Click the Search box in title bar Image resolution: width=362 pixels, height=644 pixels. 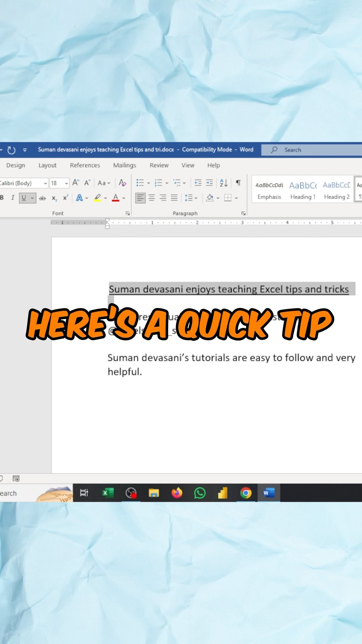pyautogui.click(x=312, y=150)
